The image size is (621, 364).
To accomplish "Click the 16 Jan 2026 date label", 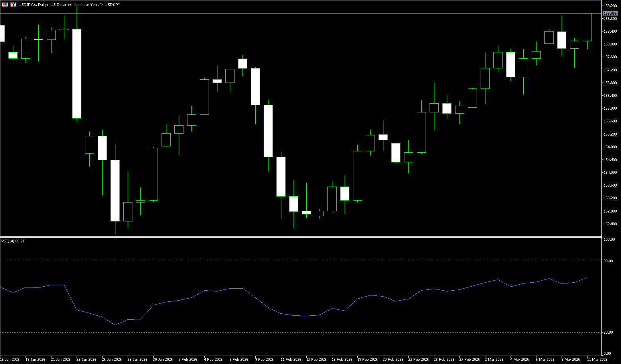I will [10, 359].
